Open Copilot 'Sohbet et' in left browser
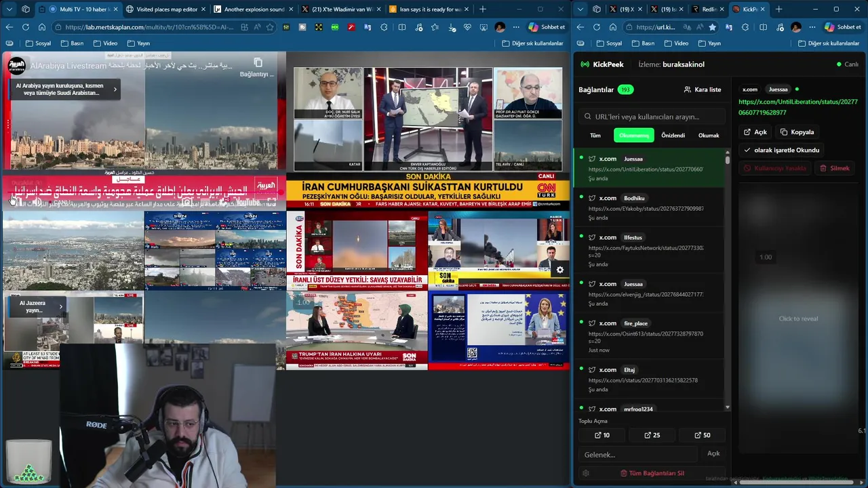The width and height of the screenshot is (868, 488). (547, 27)
